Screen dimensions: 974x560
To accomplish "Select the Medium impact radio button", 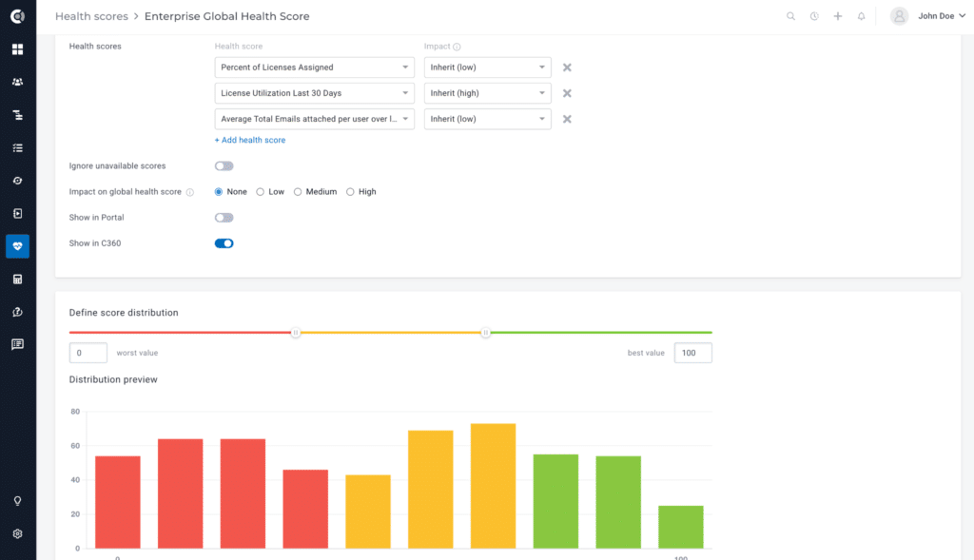I will point(298,192).
